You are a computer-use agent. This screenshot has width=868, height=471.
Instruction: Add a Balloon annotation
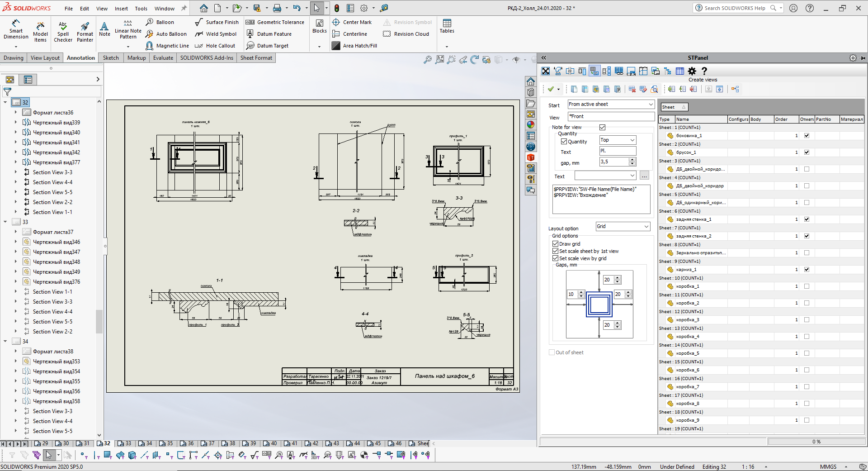(160, 22)
